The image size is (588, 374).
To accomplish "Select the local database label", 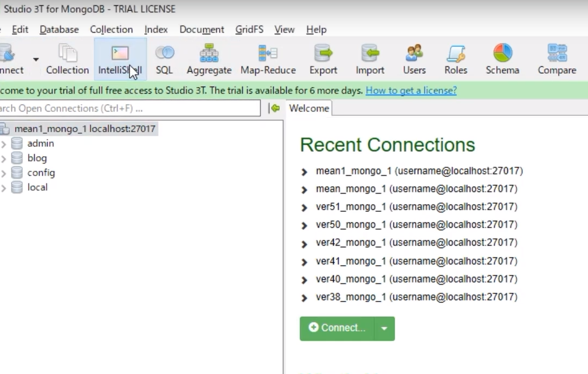I will [x=37, y=187].
